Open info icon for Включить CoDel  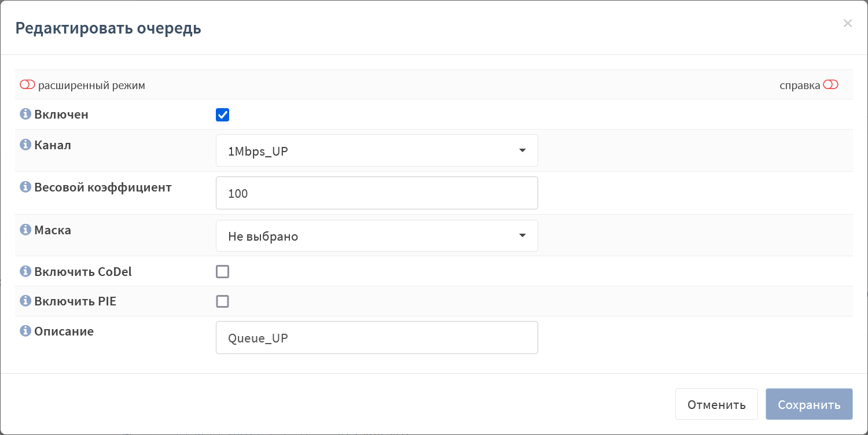tap(25, 271)
